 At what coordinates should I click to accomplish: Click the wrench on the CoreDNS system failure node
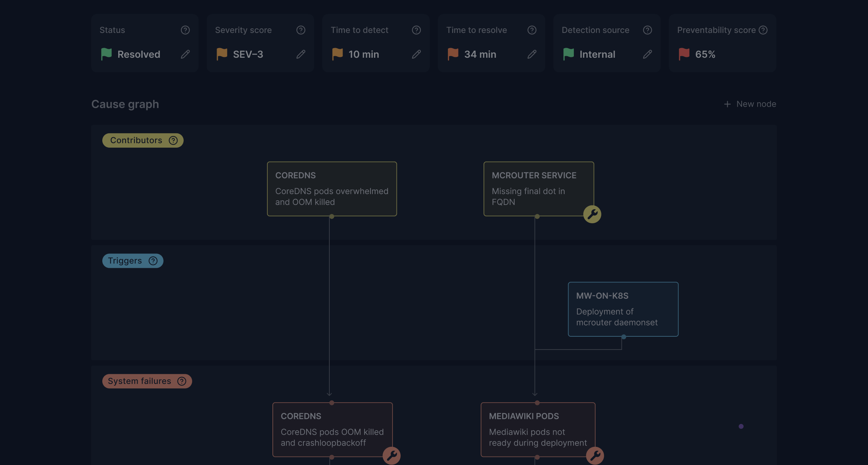point(392,456)
